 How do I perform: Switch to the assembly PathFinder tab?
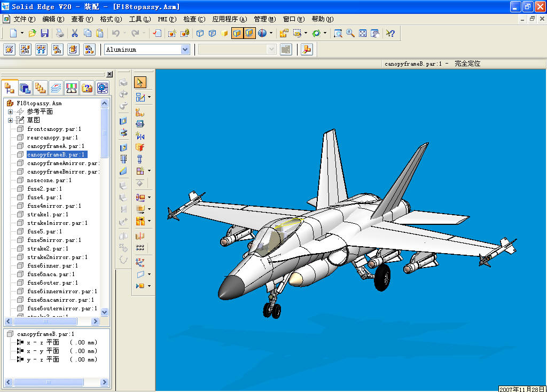[x=10, y=88]
